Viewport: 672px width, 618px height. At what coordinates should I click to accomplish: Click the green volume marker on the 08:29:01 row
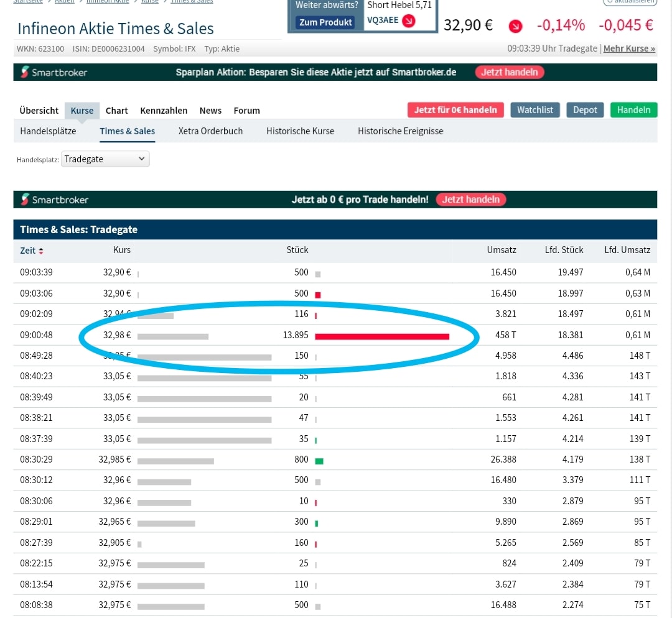coord(316,522)
